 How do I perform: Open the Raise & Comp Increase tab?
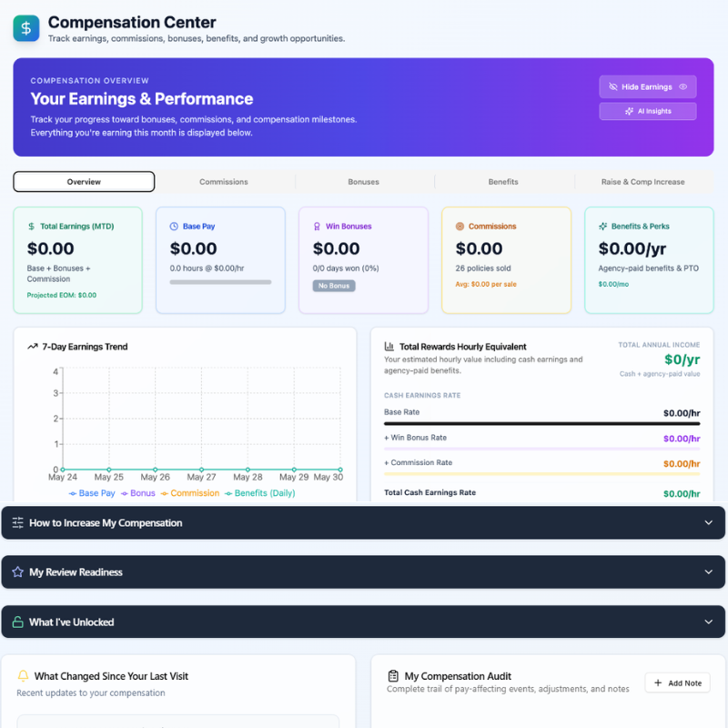tap(643, 181)
